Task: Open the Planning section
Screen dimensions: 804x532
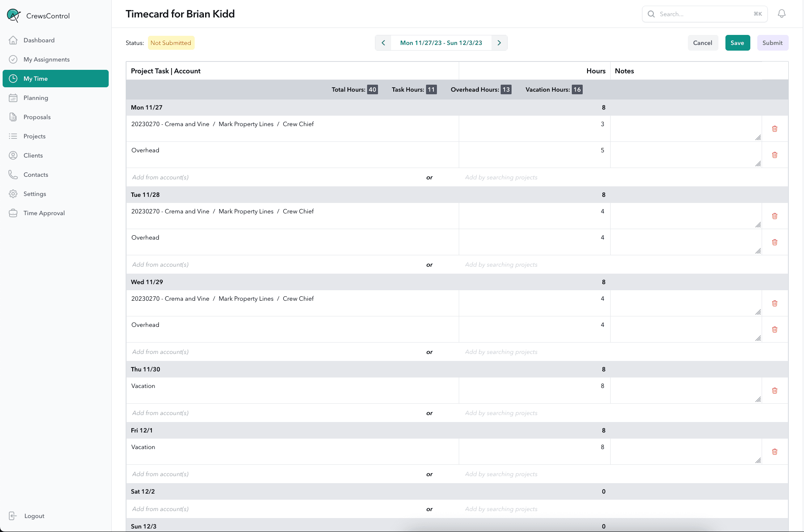Action: click(x=36, y=98)
